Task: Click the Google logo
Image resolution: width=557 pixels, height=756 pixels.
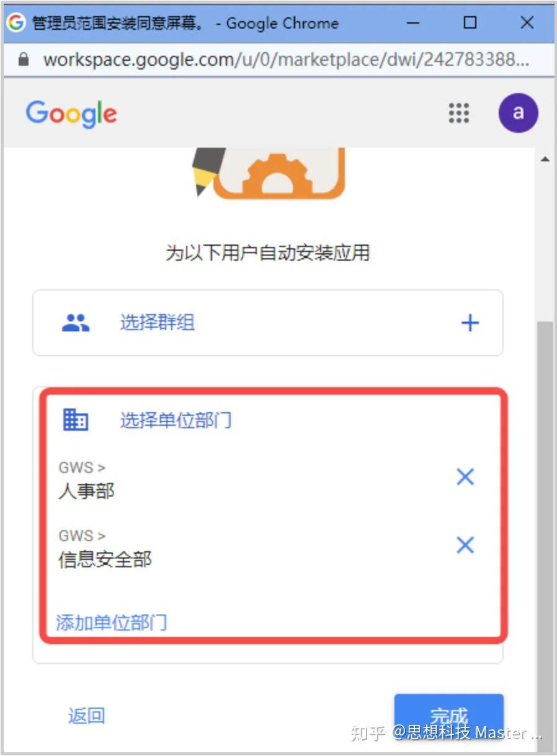Action: [71, 114]
